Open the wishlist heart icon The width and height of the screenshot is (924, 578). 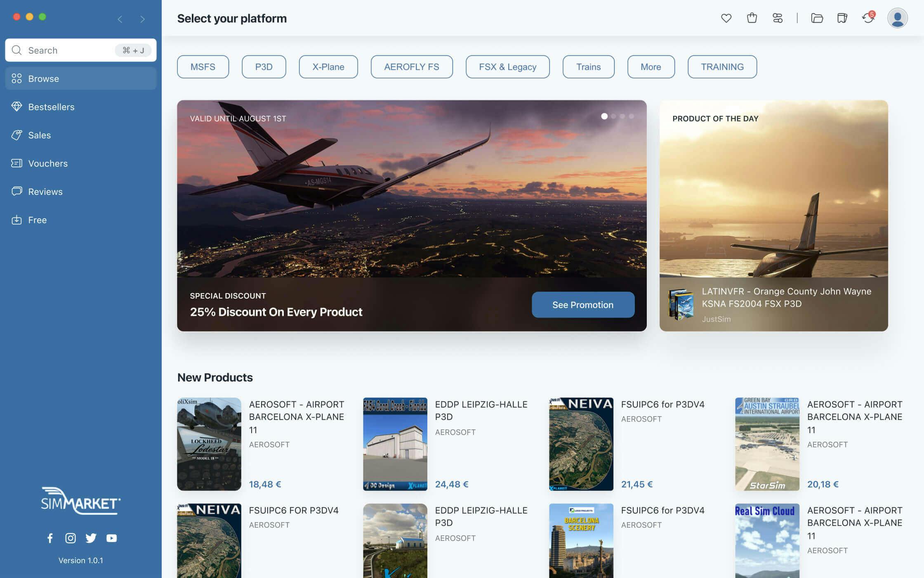[726, 18]
